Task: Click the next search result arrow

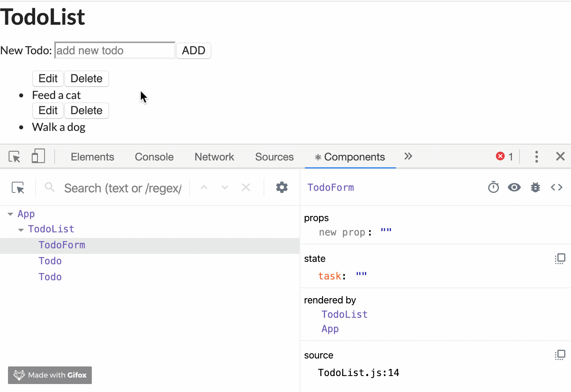Action: click(x=225, y=187)
